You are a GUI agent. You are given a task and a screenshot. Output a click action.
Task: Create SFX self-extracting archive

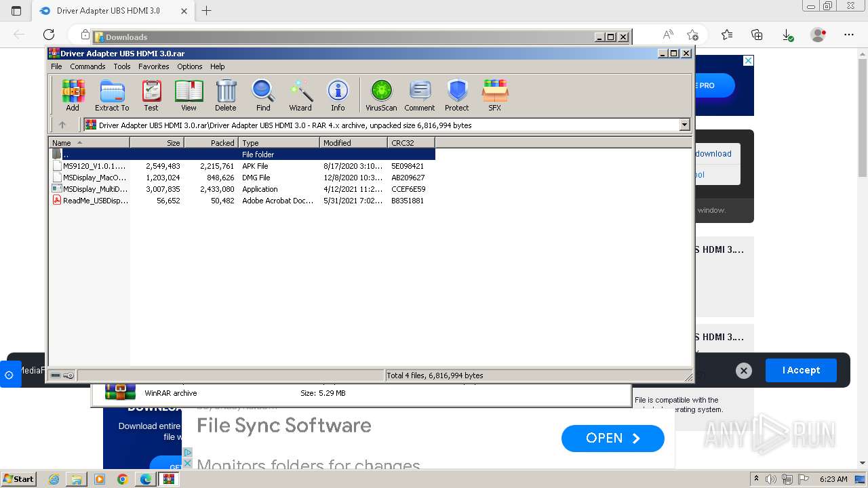[x=495, y=95]
